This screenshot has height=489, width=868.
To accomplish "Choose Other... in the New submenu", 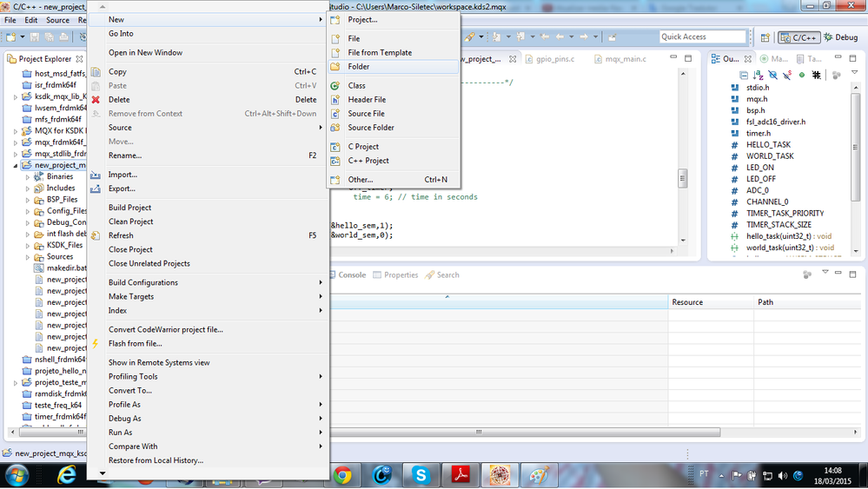I will point(393,180).
